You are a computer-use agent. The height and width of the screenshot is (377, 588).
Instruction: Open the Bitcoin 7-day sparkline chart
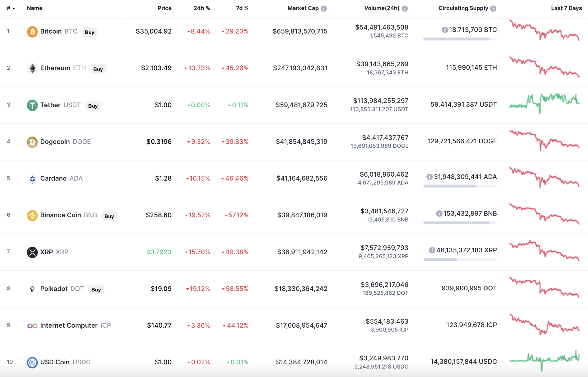(544, 30)
